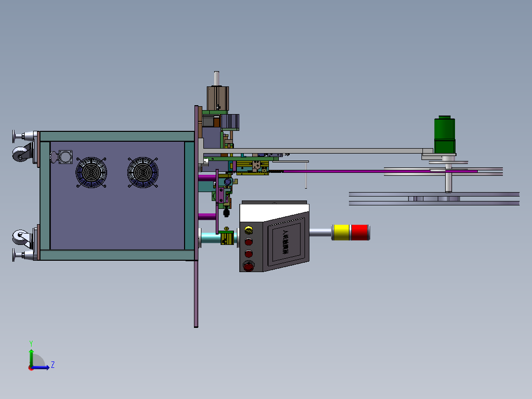Click the square connector port beside the fans

point(66,157)
